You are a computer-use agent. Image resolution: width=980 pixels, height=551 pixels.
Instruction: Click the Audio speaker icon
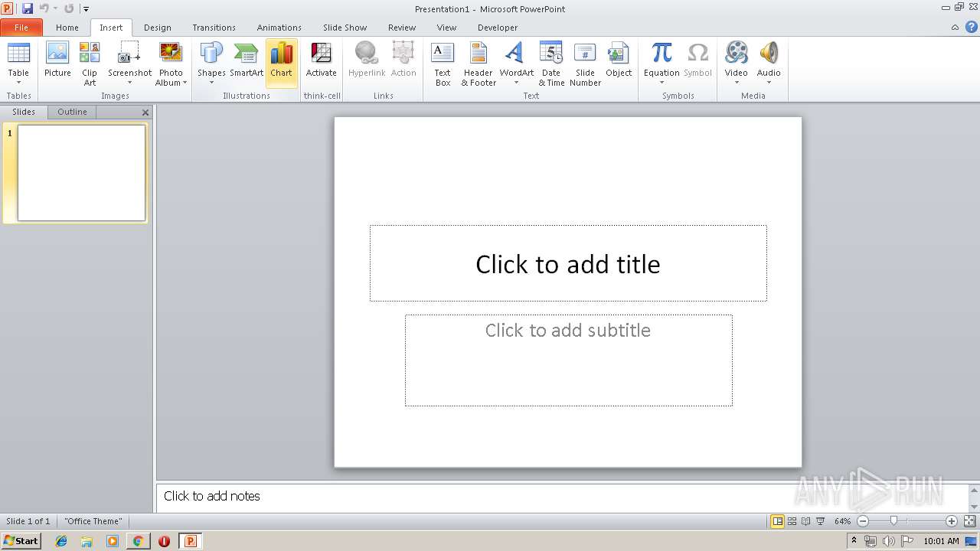tap(769, 54)
